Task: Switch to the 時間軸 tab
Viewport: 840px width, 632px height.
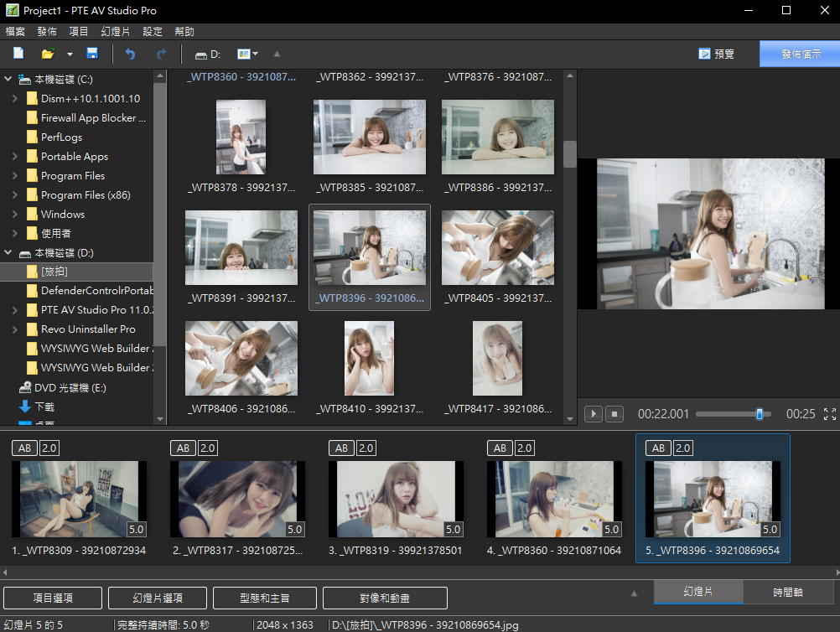Action: tap(787, 593)
